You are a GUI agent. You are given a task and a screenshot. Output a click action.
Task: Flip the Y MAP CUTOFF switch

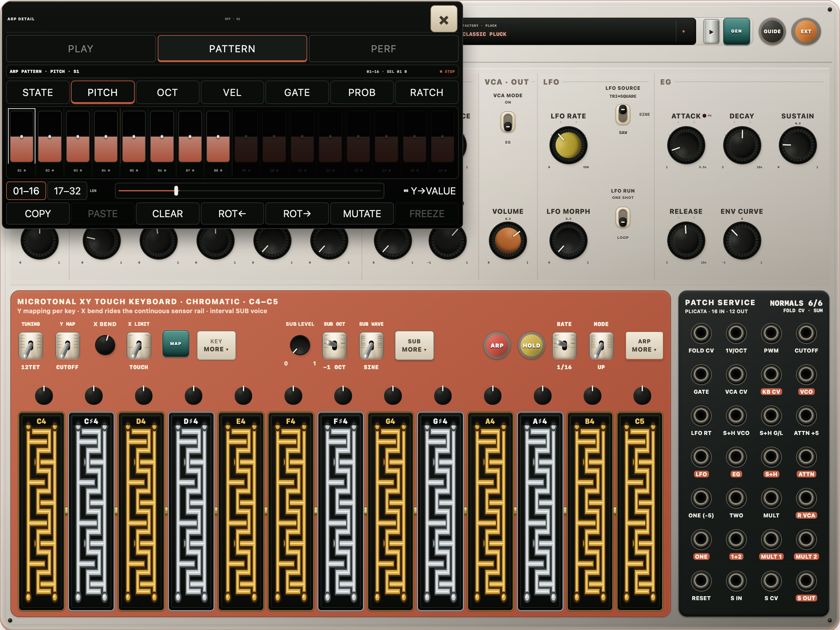(x=67, y=345)
